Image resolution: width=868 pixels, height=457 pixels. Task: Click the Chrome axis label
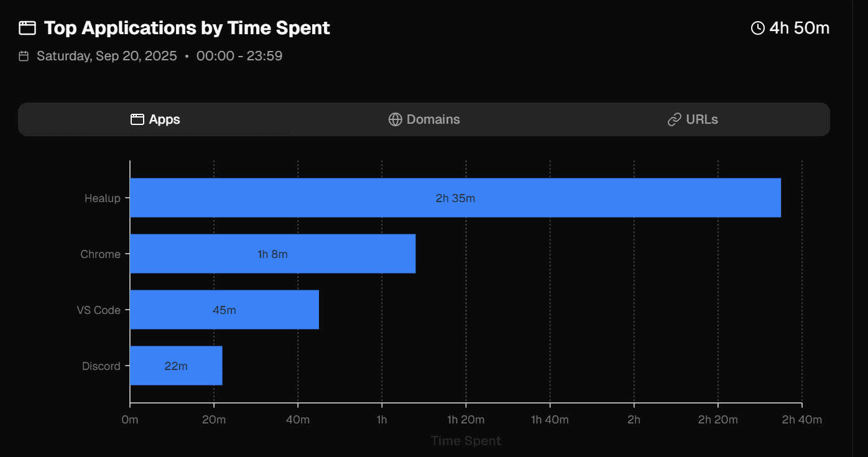[x=100, y=254]
